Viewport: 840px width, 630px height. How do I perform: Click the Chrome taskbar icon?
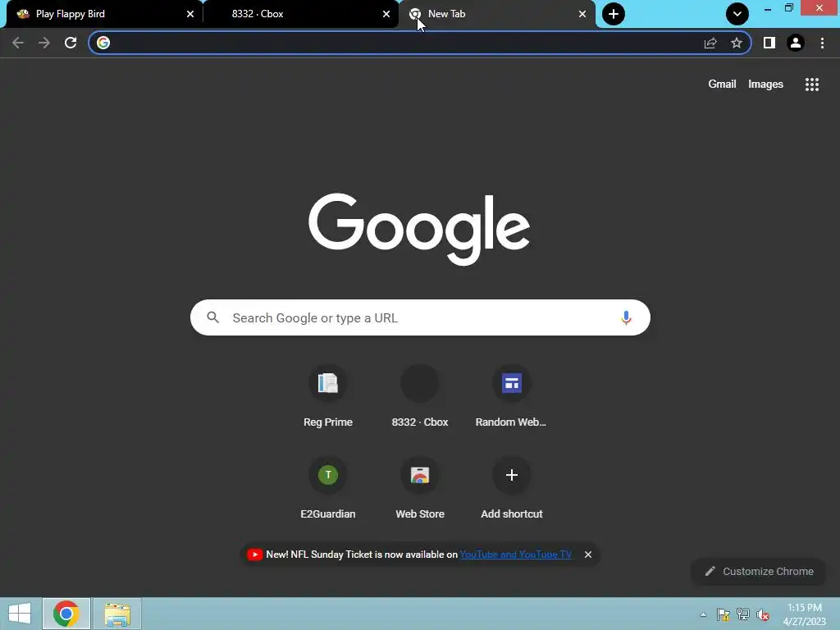coord(66,614)
